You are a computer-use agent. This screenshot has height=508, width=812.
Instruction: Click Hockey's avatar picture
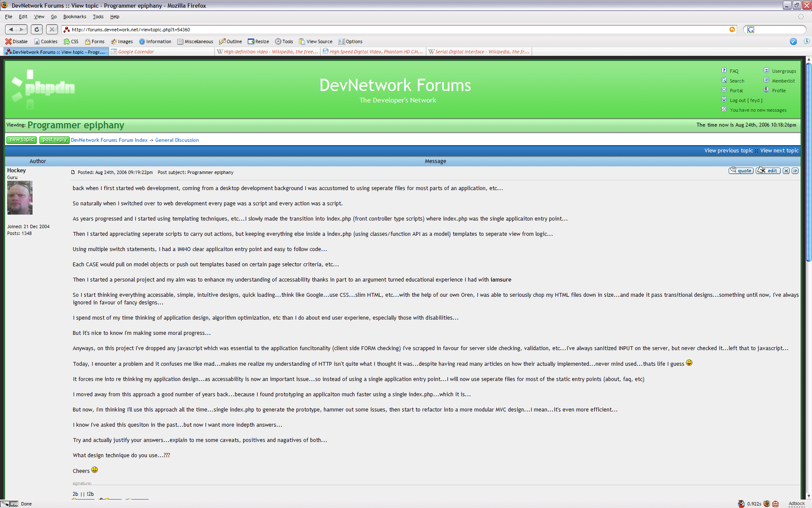click(20, 198)
